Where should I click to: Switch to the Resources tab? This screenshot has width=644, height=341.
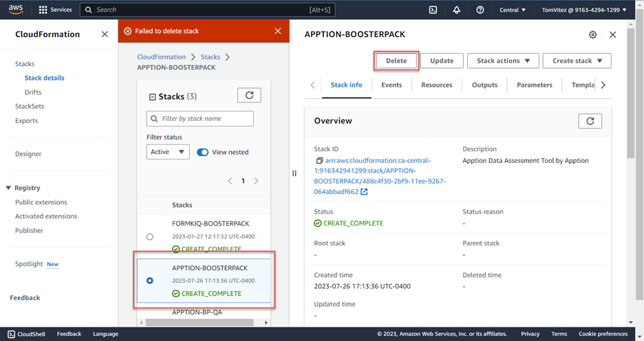(x=437, y=85)
